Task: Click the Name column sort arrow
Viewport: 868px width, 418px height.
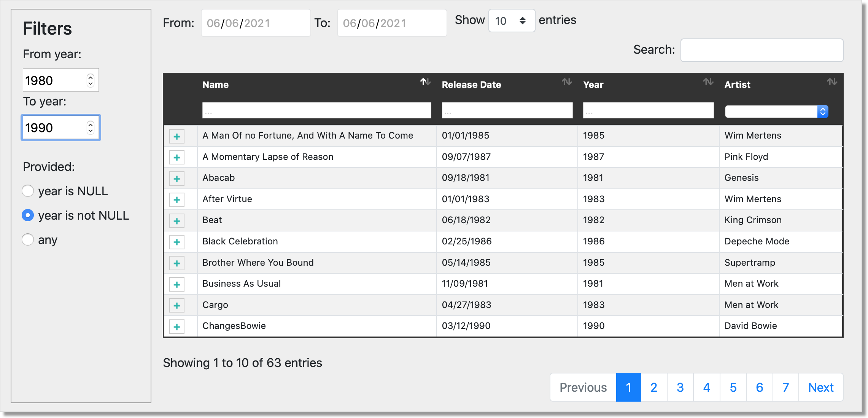Action: click(x=425, y=84)
